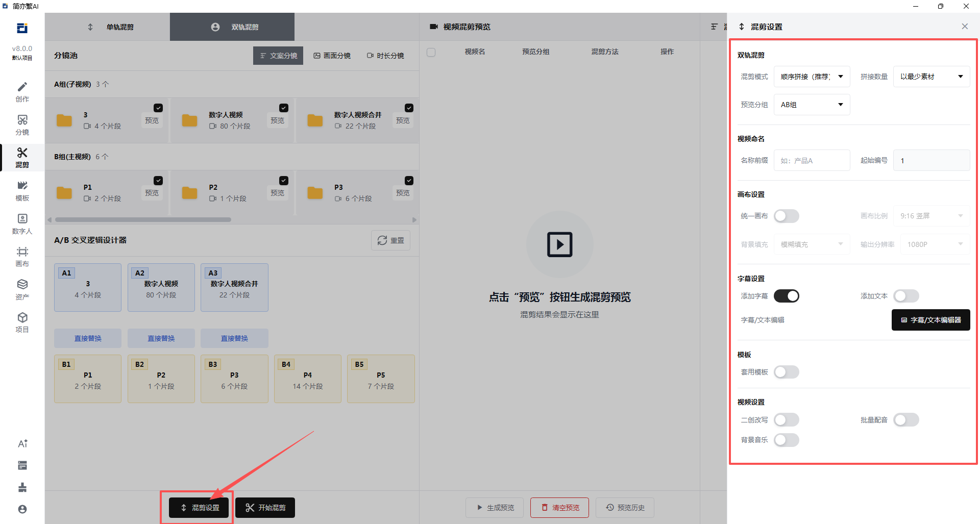The width and height of the screenshot is (980, 524).
Task: Switch to the 单轨混剪 tab
Action: (107, 27)
